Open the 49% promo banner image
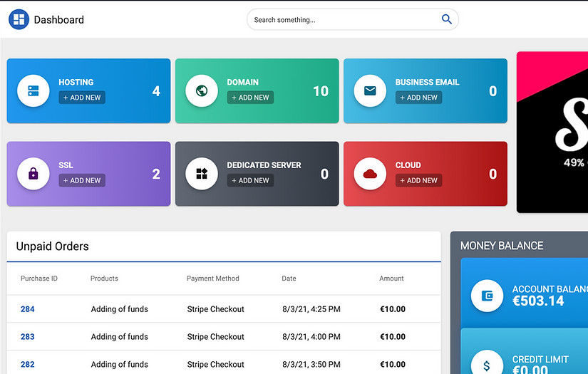The image size is (588, 374). (552, 133)
